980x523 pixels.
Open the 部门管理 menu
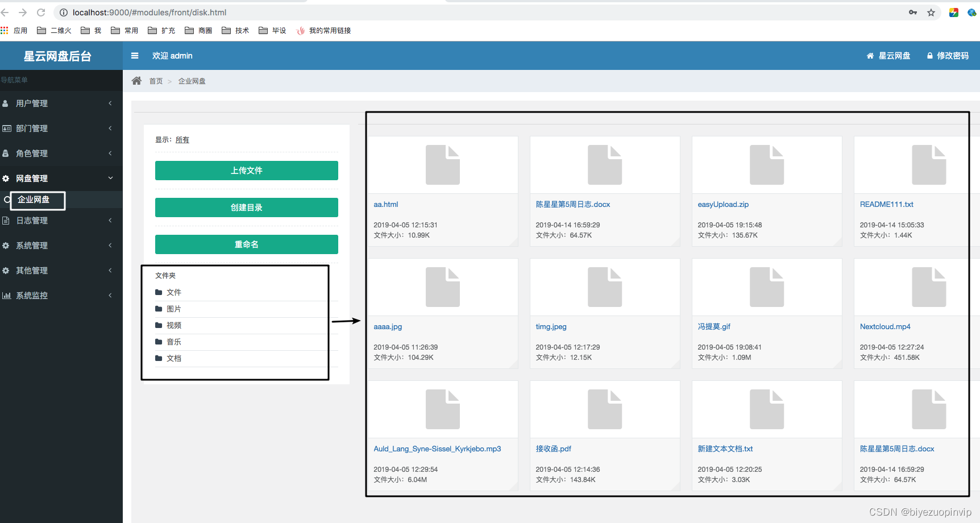click(61, 128)
